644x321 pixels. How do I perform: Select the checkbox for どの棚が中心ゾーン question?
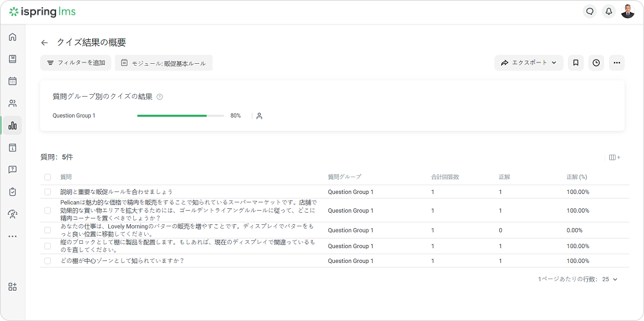[x=47, y=261]
